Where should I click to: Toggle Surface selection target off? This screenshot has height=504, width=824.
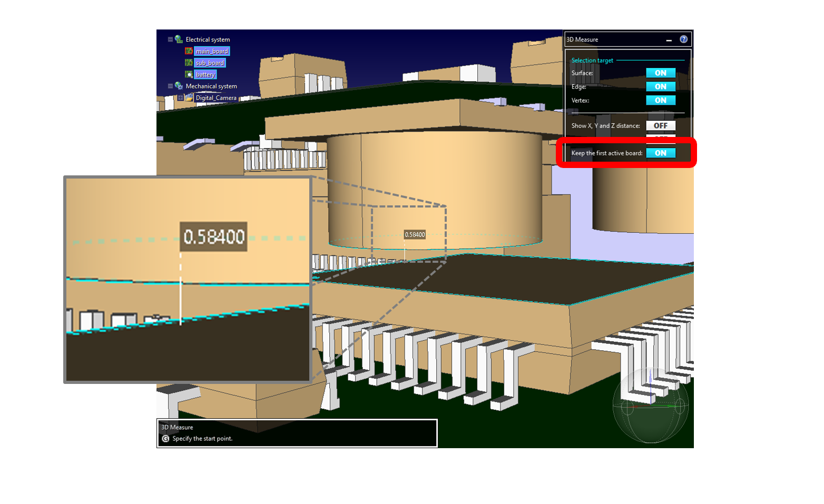coord(660,73)
